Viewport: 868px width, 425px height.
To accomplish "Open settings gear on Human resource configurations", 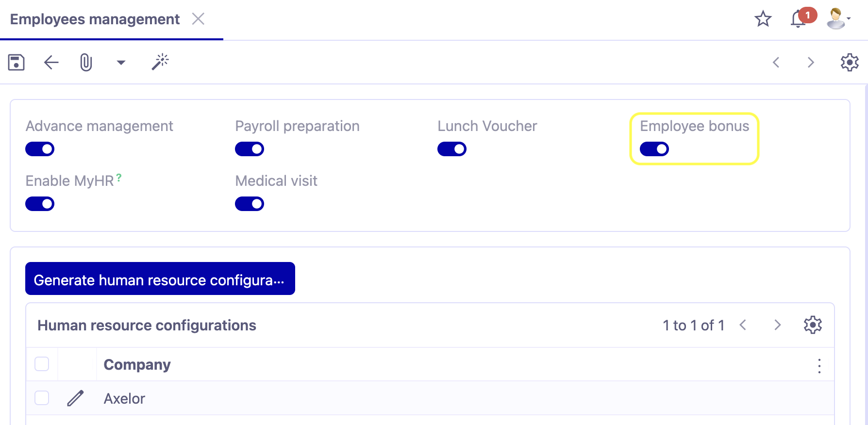I will (x=812, y=325).
